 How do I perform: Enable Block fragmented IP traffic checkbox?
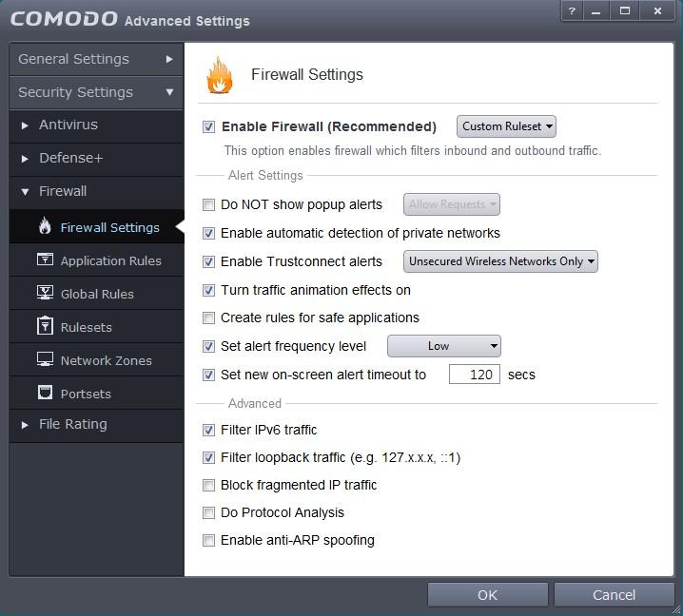click(x=208, y=485)
